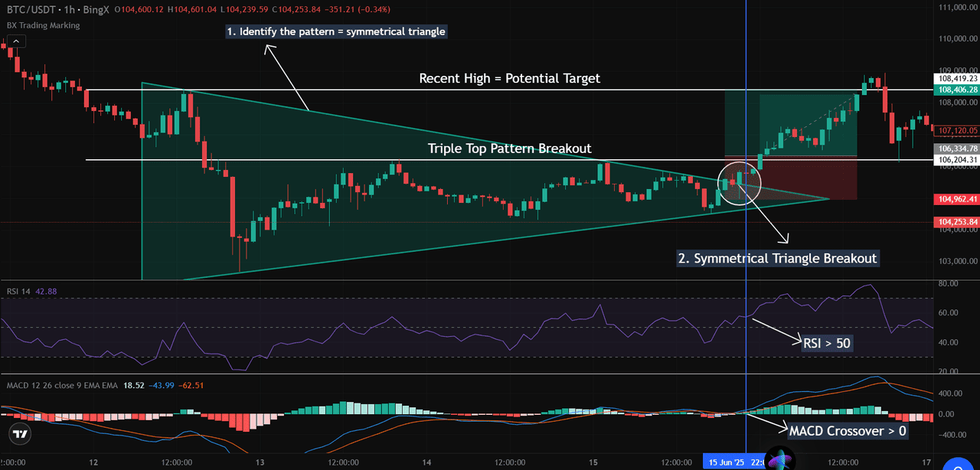The width and height of the screenshot is (980, 470).
Task: Click the round purple avatar icon on time axis
Action: tap(779, 460)
